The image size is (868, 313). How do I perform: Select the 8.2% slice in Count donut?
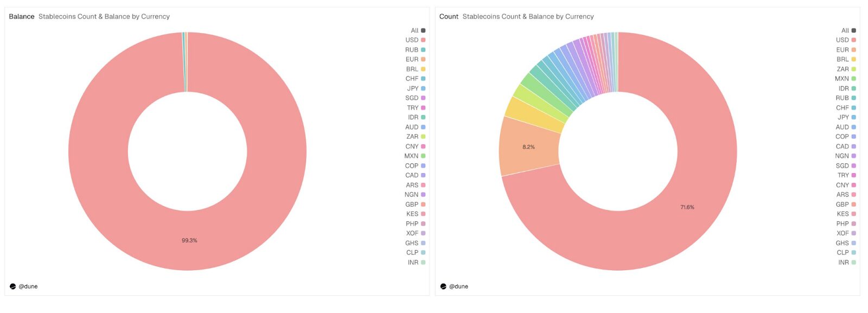(x=528, y=147)
